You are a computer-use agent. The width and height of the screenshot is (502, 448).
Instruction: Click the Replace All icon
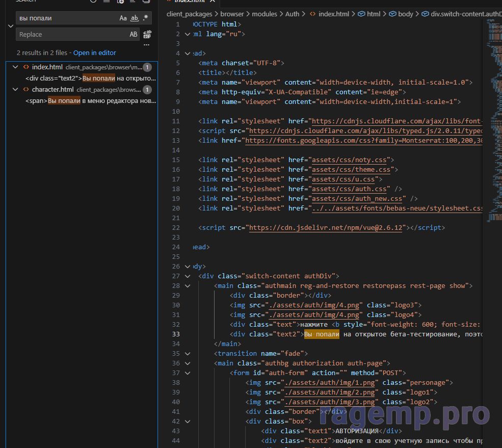pyautogui.click(x=147, y=34)
